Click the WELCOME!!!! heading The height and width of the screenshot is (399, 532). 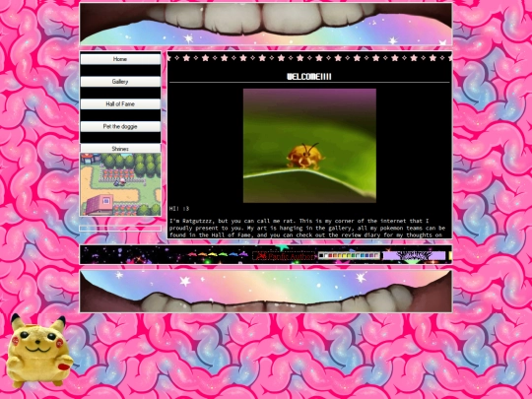309,77
